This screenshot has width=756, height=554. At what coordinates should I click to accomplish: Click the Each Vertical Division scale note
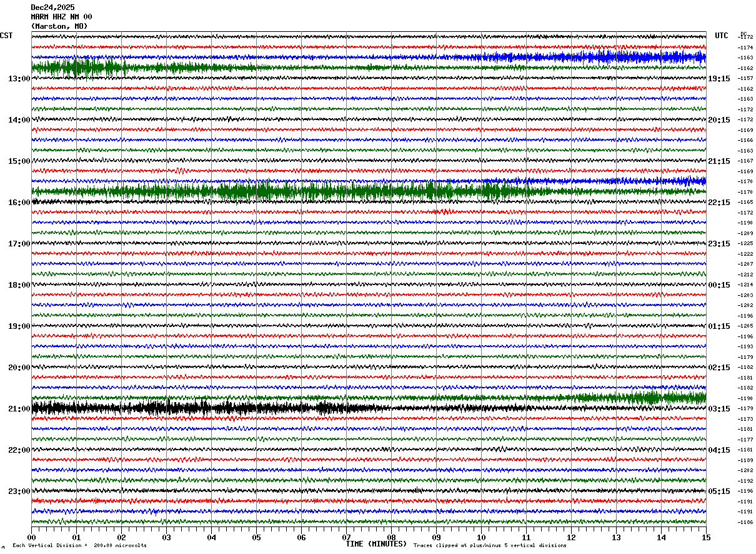[80, 545]
